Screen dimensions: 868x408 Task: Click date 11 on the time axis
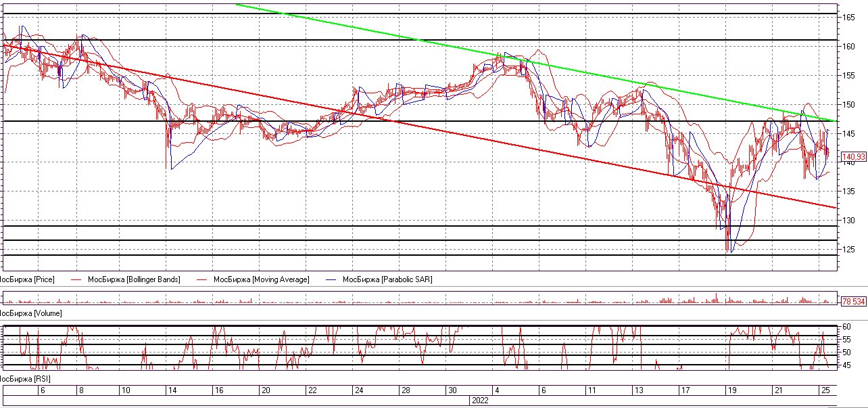coord(592,390)
